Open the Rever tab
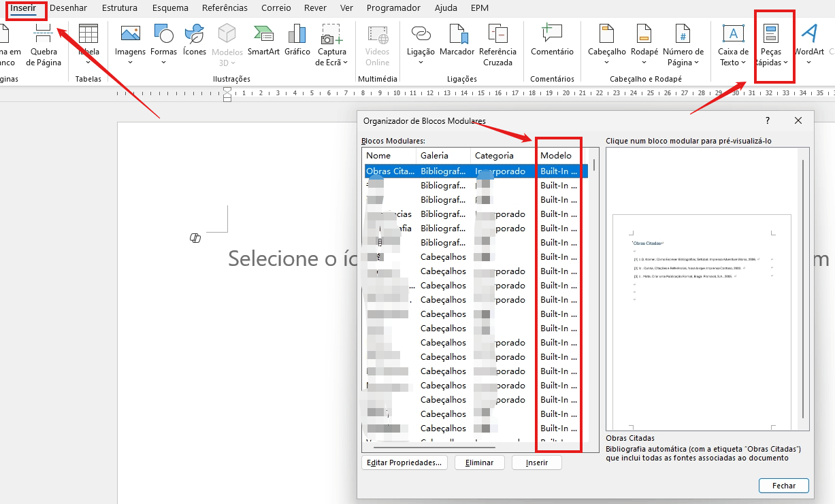The height and width of the screenshot is (504, 835). click(315, 8)
